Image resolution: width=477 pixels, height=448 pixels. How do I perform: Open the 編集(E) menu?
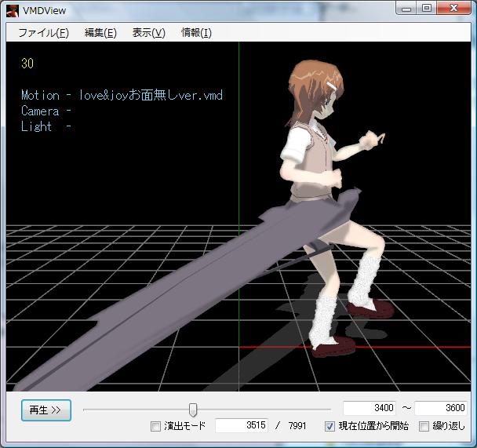click(x=100, y=32)
